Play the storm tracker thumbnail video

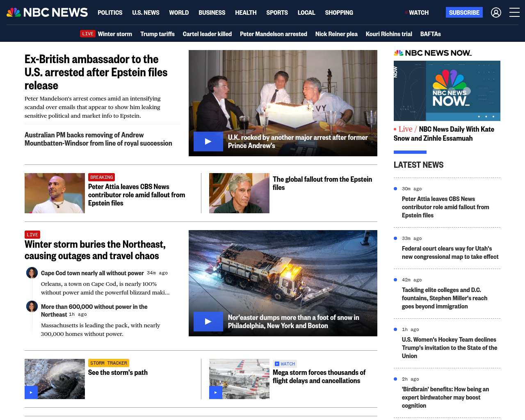(31, 393)
